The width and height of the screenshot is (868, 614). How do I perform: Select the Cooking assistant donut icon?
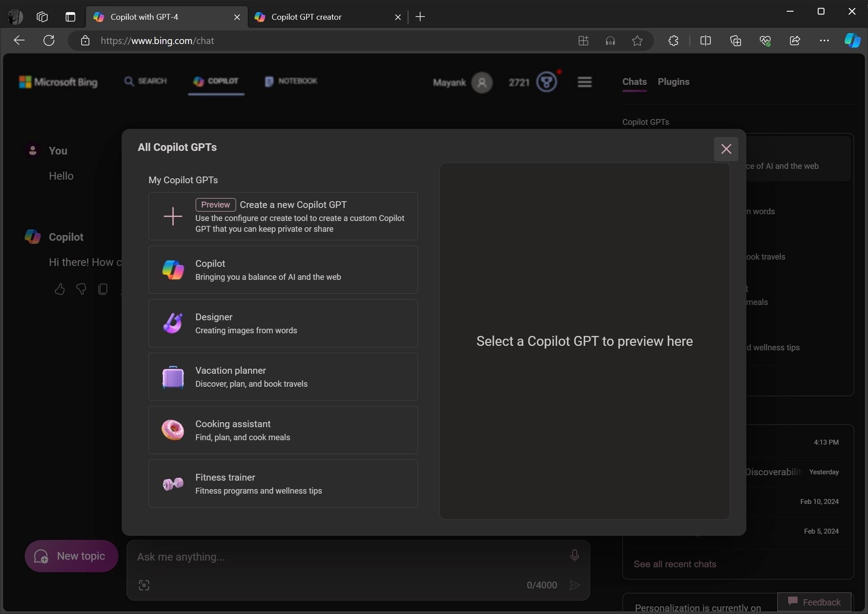[173, 430]
